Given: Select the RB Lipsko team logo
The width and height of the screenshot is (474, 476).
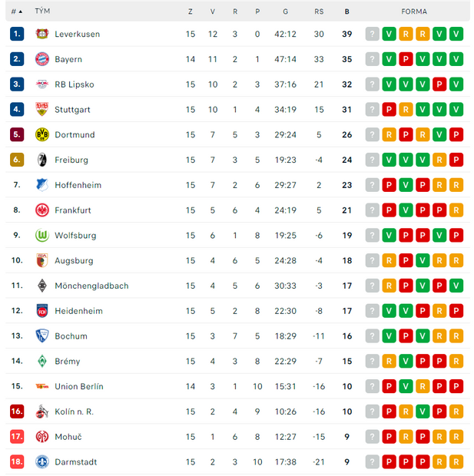Looking at the screenshot, I should click(42, 84).
